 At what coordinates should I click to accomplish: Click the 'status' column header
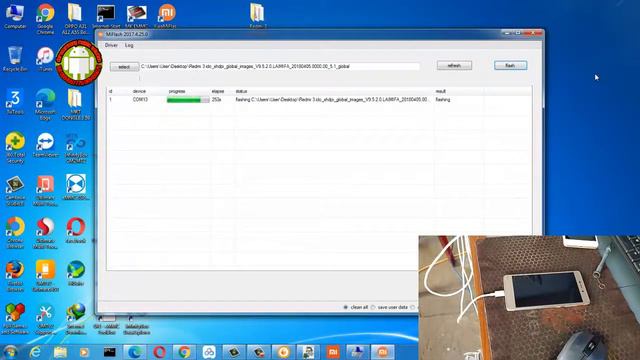click(241, 91)
